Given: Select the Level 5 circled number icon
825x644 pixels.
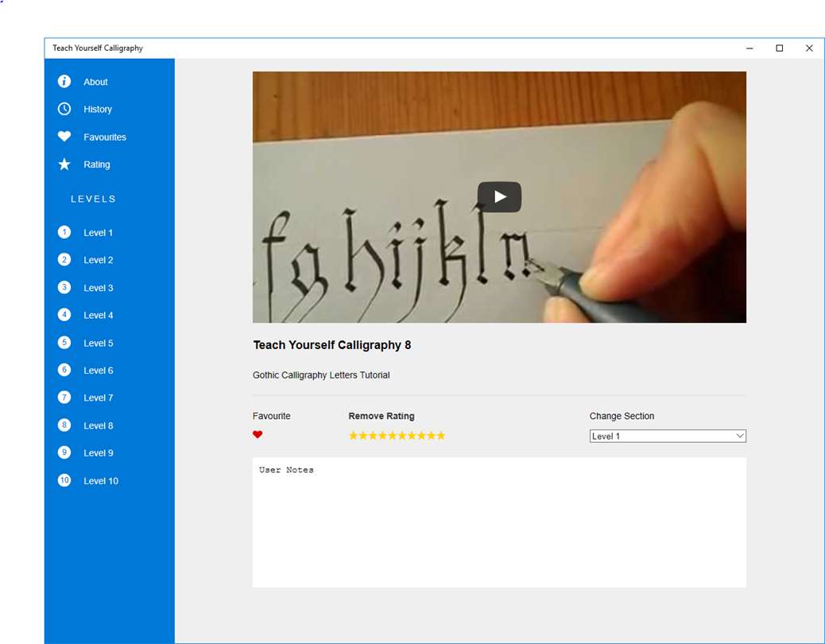Looking at the screenshot, I should [x=64, y=343].
